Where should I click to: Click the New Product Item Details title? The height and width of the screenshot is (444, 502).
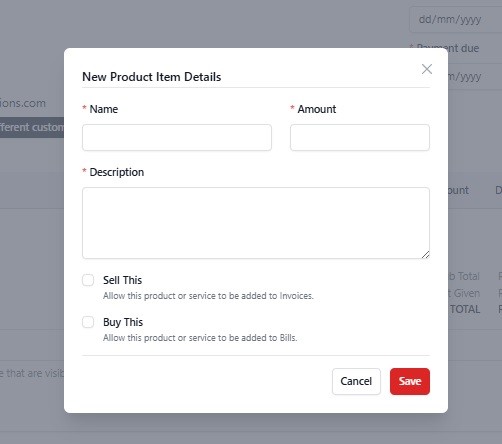[152, 77]
